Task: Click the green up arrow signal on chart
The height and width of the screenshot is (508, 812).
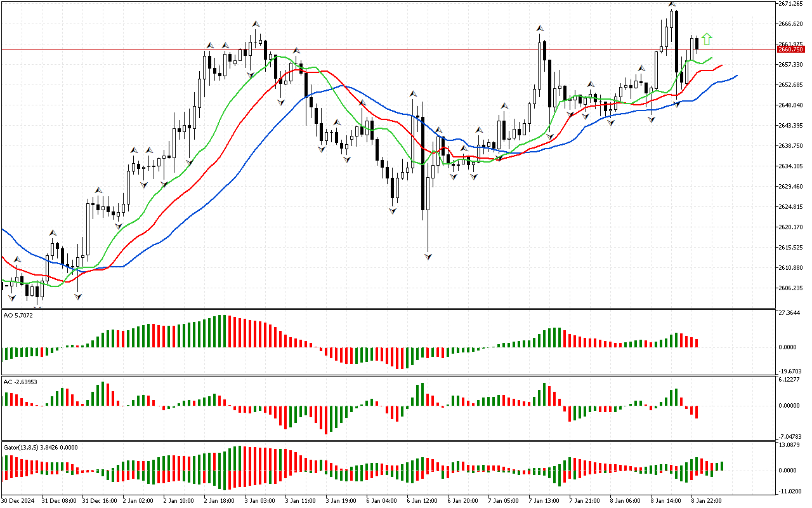Action: pos(707,39)
